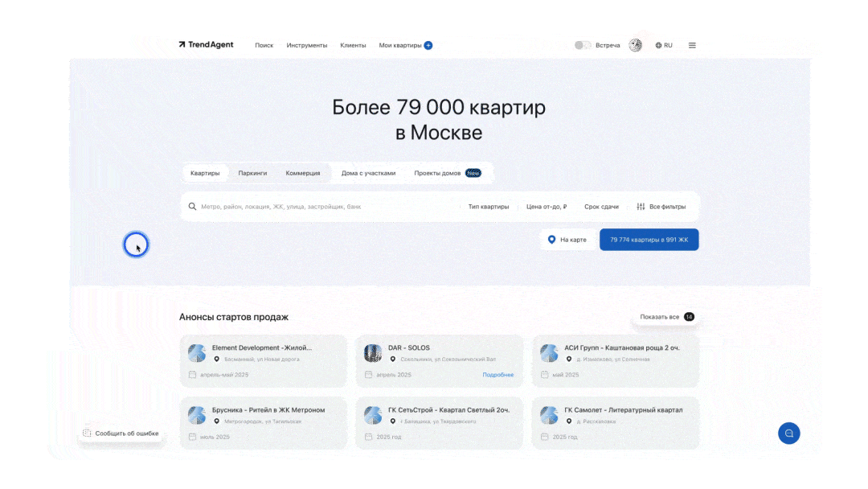This screenshot has width=868, height=489.
Task: Open the Element Development card
Action: [264, 361]
